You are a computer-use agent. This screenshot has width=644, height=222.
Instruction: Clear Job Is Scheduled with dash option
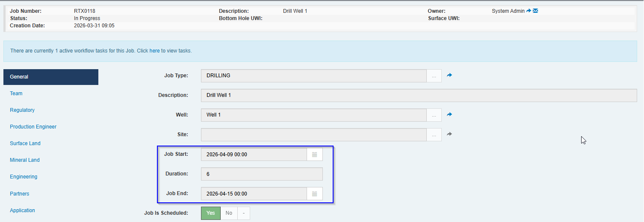tap(243, 213)
